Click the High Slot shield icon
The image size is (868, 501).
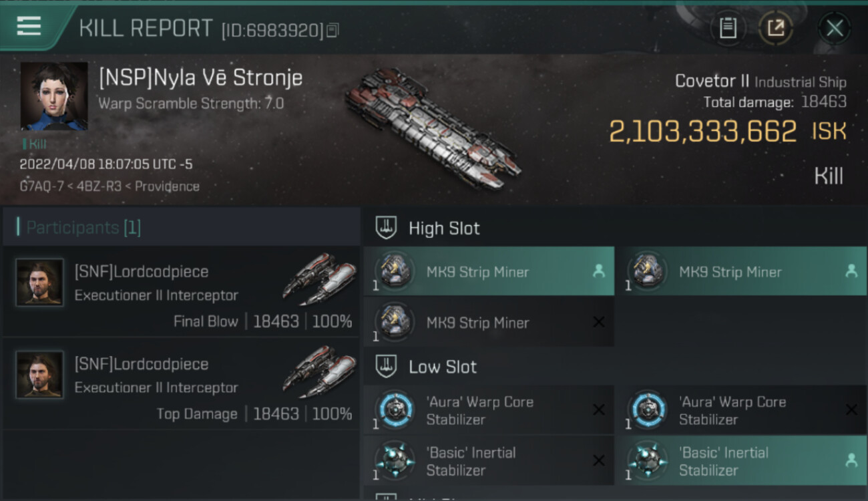(x=385, y=228)
